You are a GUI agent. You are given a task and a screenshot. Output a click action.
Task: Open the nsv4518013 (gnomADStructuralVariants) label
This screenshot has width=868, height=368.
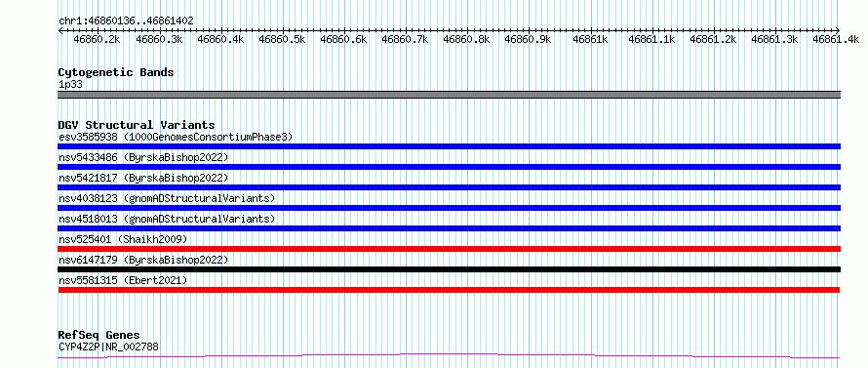tap(167, 219)
